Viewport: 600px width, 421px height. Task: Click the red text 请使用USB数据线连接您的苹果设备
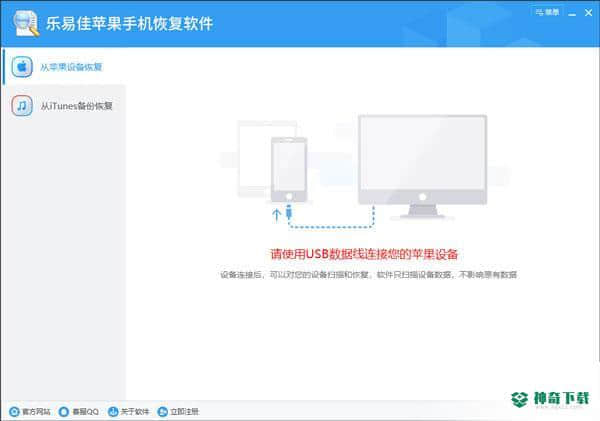[364, 254]
